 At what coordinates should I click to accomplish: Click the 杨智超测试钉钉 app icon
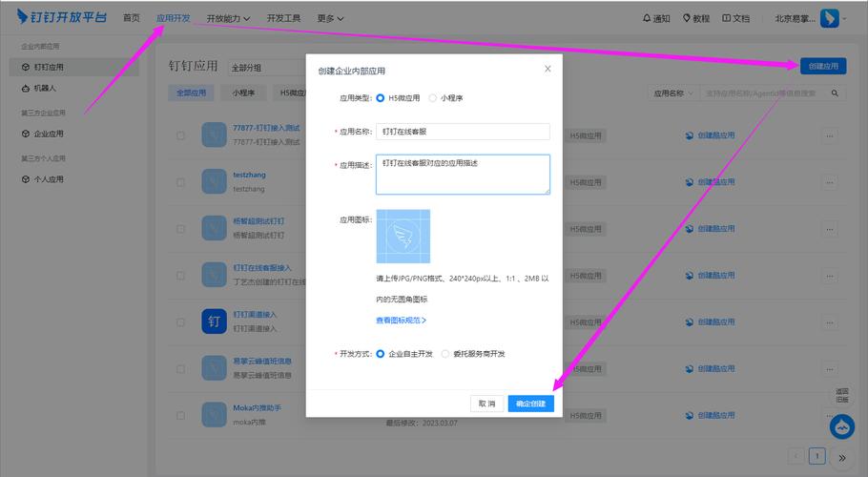pos(214,228)
